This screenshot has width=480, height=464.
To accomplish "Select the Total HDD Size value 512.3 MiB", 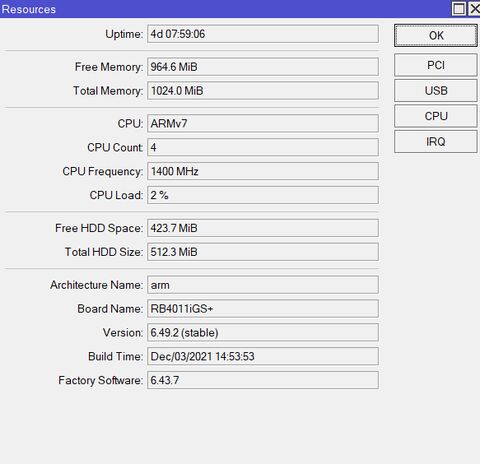I will point(263,252).
